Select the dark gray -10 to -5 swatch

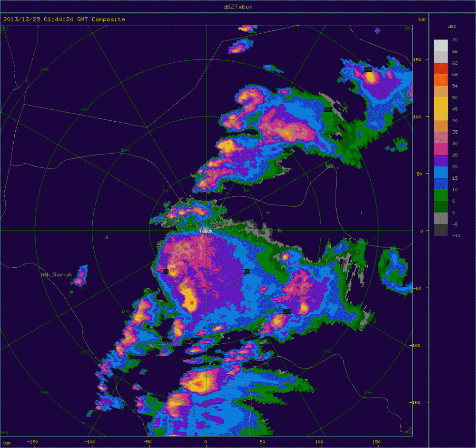441,230
